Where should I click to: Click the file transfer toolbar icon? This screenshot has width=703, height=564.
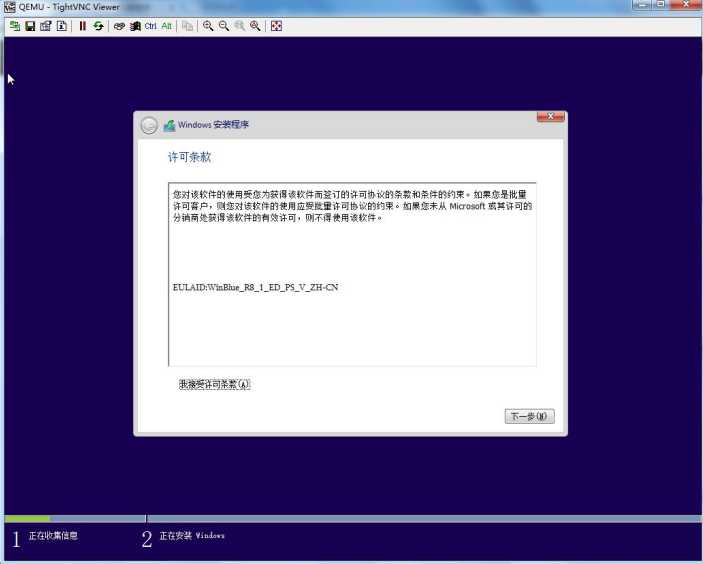[187, 26]
